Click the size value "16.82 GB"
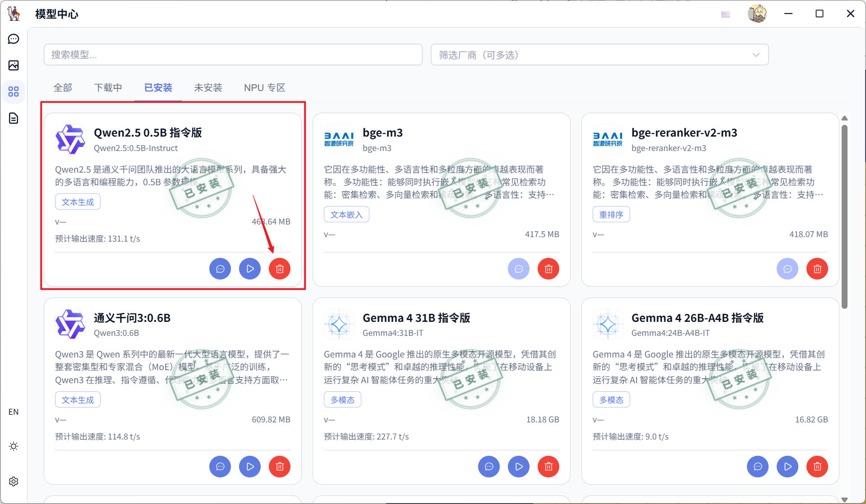Image resolution: width=866 pixels, height=504 pixels. [x=811, y=420]
